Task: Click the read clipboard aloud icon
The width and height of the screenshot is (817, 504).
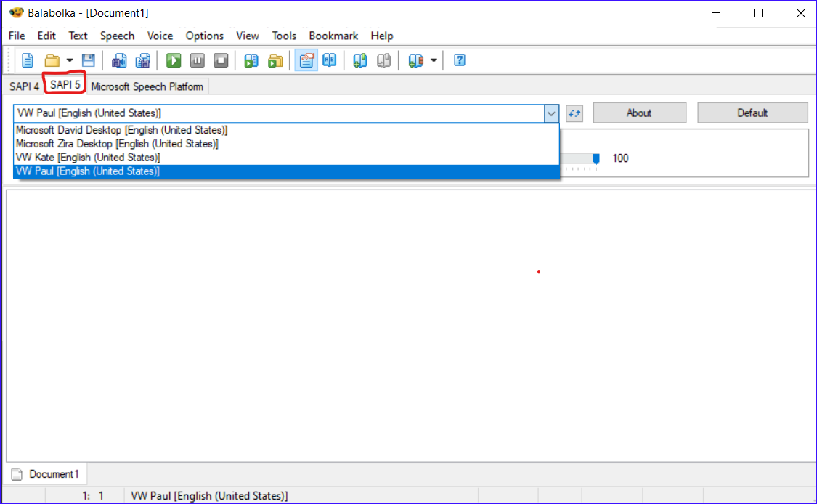Action: [x=251, y=60]
